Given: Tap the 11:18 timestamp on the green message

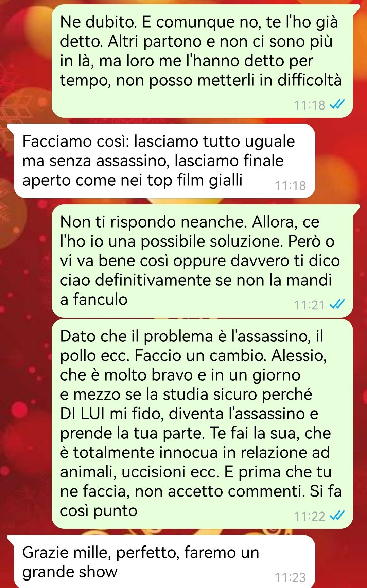Looking at the screenshot, I should click(310, 105).
